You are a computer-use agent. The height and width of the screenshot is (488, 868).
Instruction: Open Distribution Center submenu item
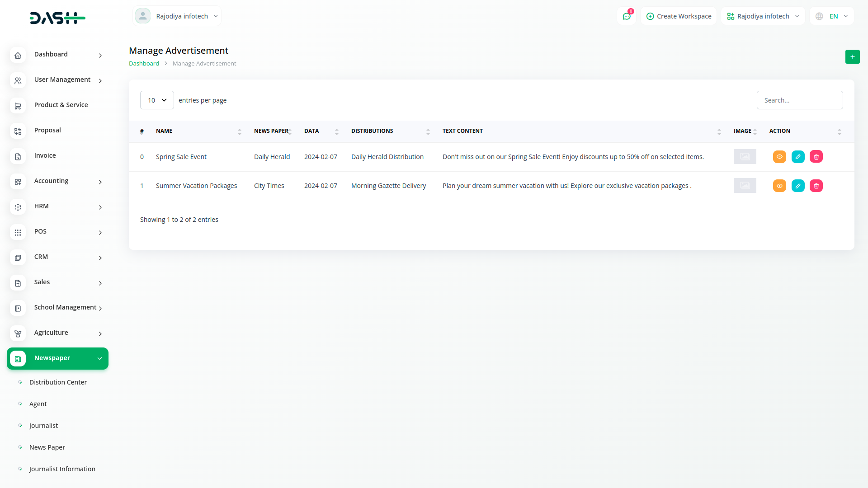[58, 382]
